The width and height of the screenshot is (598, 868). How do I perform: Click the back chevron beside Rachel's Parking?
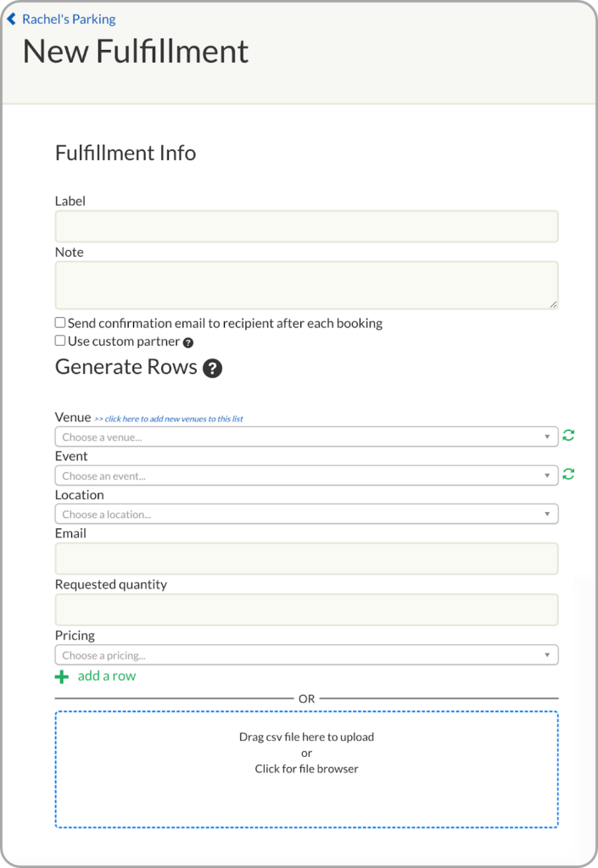pyautogui.click(x=11, y=19)
